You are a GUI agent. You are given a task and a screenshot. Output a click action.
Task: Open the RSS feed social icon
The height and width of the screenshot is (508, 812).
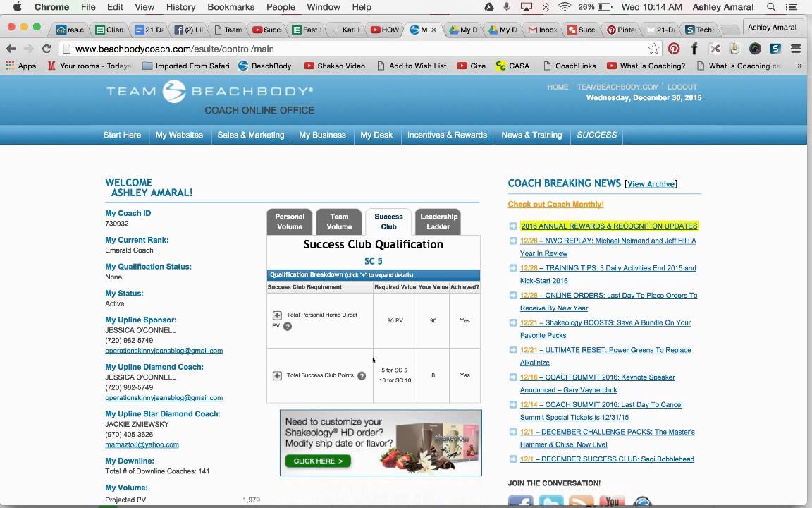click(582, 501)
